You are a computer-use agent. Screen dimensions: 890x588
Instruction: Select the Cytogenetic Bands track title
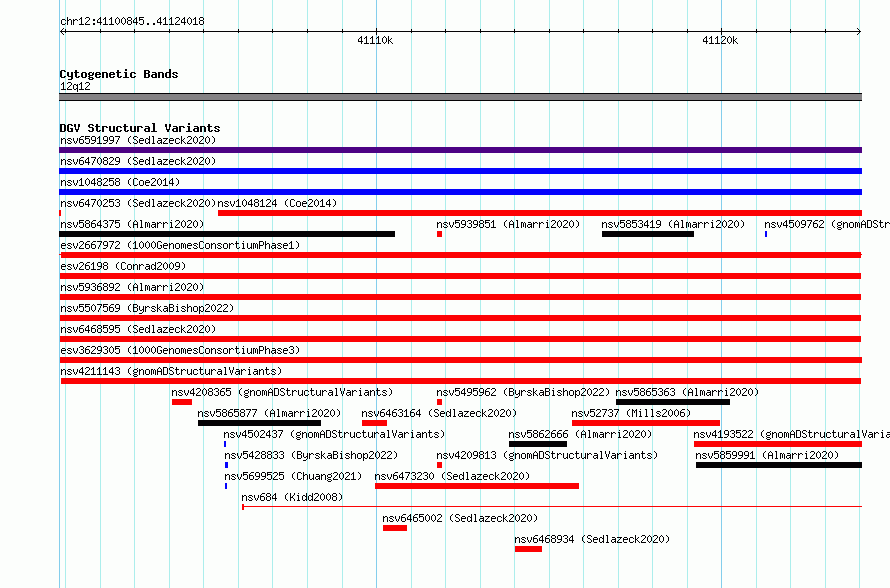[119, 74]
